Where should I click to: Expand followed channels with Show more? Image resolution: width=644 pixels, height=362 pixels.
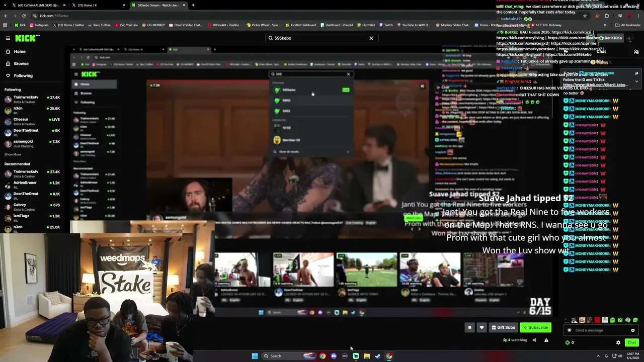[13, 154]
